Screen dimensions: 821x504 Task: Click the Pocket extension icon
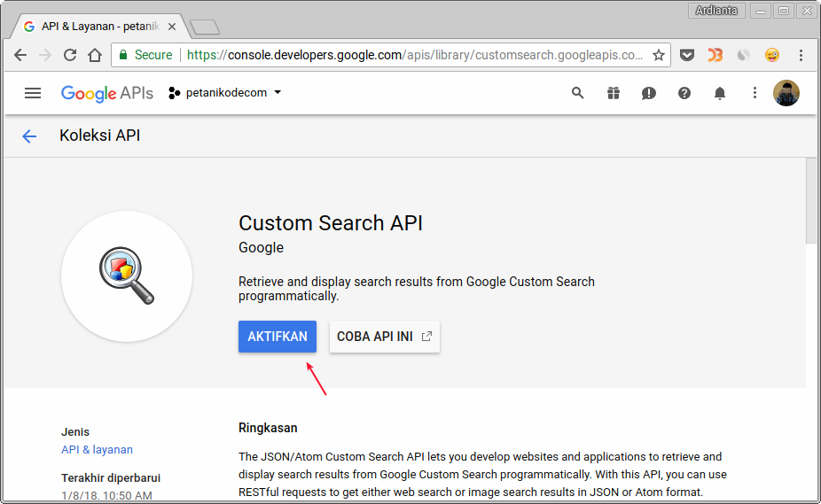click(686, 55)
